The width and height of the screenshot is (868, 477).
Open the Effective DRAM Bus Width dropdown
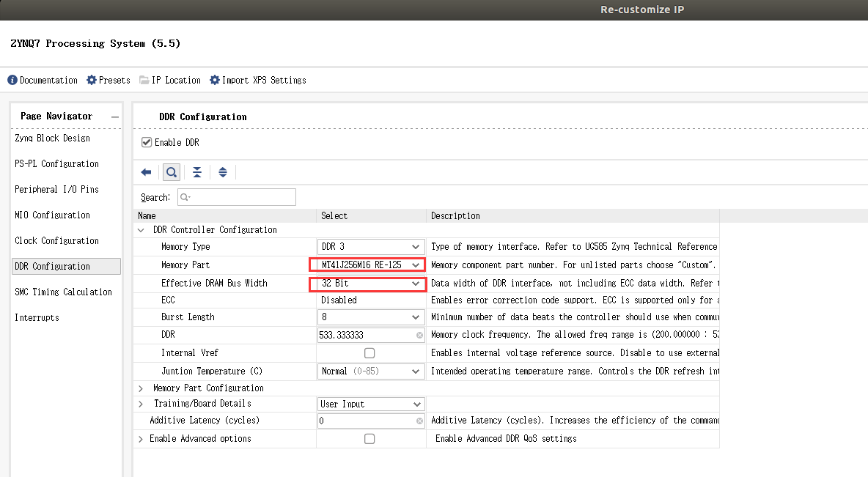click(x=368, y=284)
